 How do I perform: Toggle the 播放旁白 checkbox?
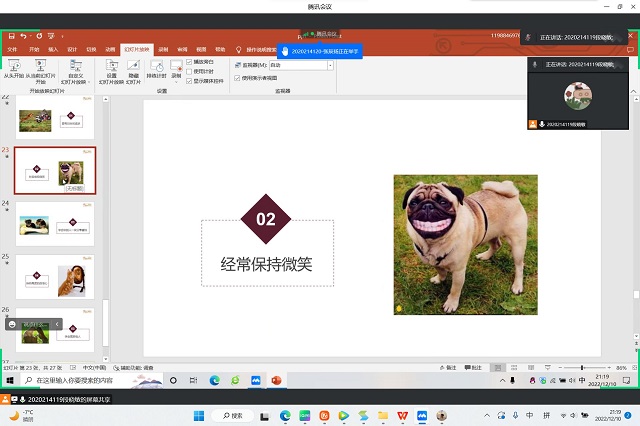coord(190,62)
